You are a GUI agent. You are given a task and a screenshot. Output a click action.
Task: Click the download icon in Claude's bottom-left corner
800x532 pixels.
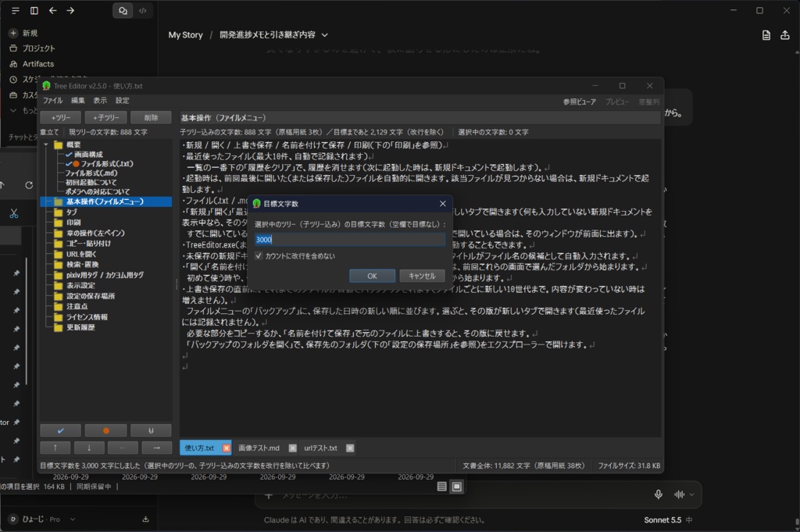click(x=145, y=520)
